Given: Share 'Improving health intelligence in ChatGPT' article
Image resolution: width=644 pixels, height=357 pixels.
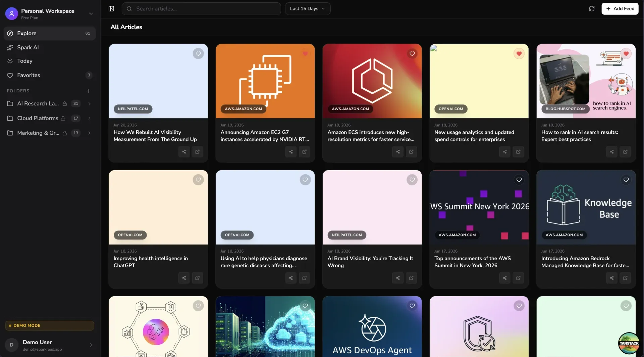Looking at the screenshot, I should 184,278.
